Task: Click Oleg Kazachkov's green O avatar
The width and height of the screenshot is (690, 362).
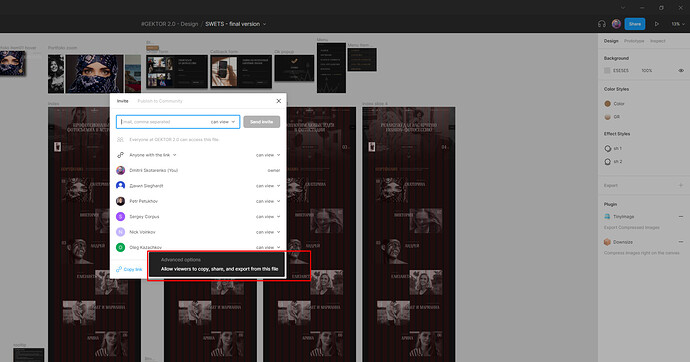Action: tap(120, 247)
